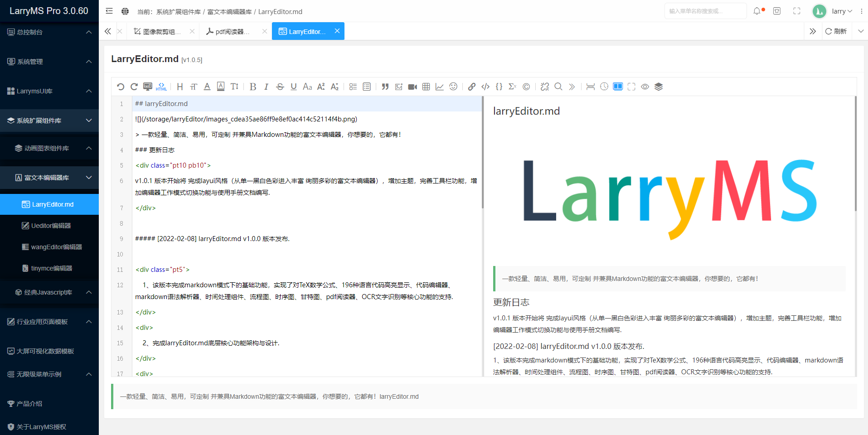Expand 经典Javascript库 submenu
This screenshot has height=435, width=868.
[49, 292]
